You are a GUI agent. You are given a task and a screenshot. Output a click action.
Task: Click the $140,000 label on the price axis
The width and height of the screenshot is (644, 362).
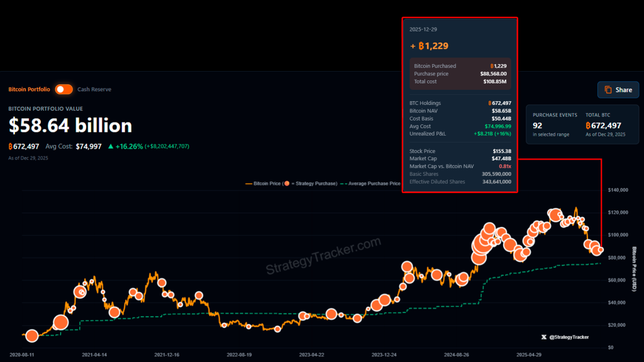[619, 190]
